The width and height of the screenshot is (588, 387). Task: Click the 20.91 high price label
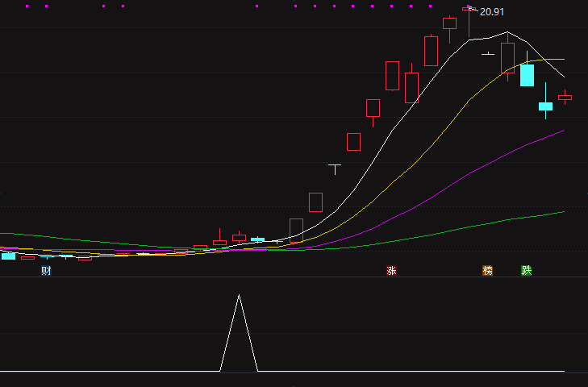[x=492, y=12]
